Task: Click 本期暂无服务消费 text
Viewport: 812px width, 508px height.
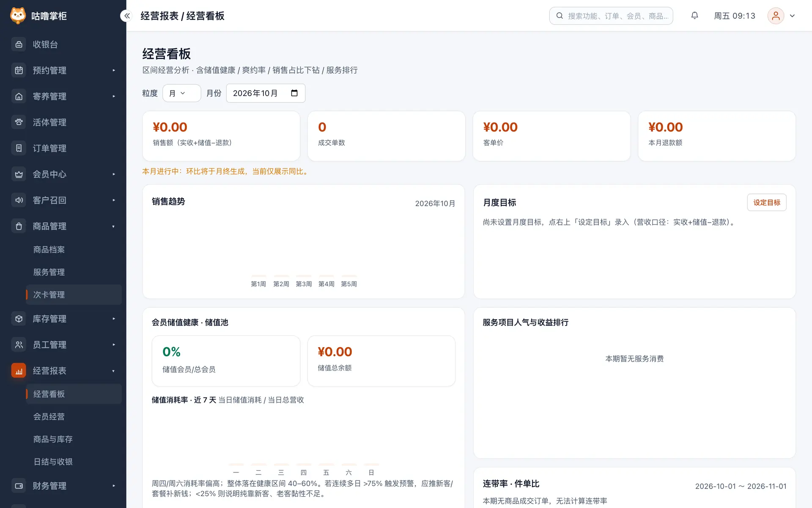Action: 634,359
